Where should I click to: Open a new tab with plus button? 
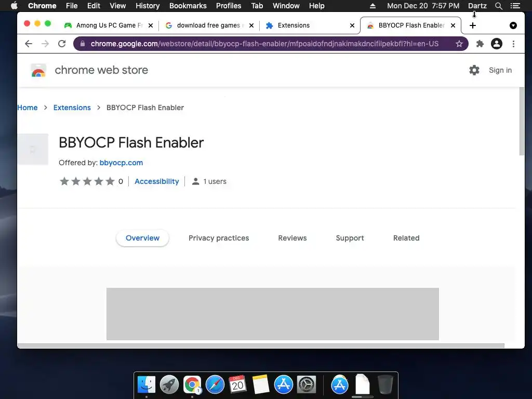pyautogui.click(x=473, y=25)
